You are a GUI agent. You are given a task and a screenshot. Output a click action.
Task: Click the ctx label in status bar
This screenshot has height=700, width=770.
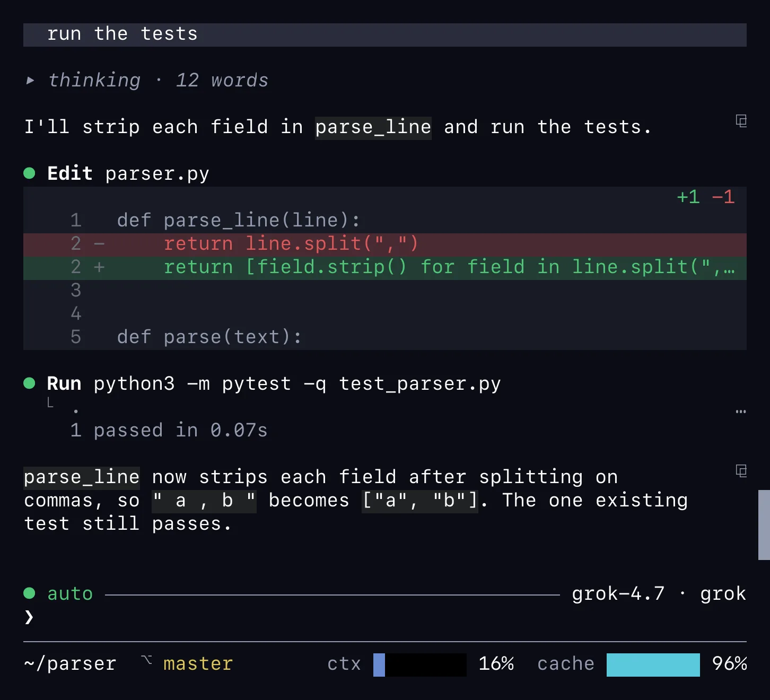tap(344, 663)
